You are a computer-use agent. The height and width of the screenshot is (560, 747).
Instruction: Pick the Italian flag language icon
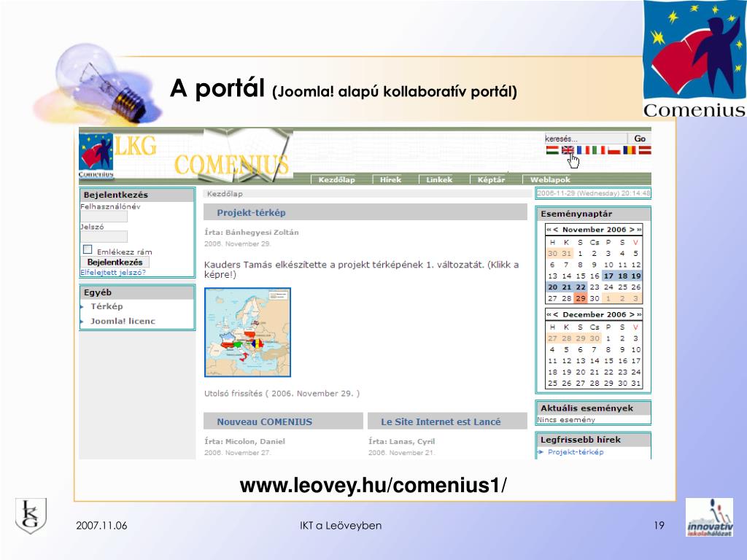coord(598,150)
